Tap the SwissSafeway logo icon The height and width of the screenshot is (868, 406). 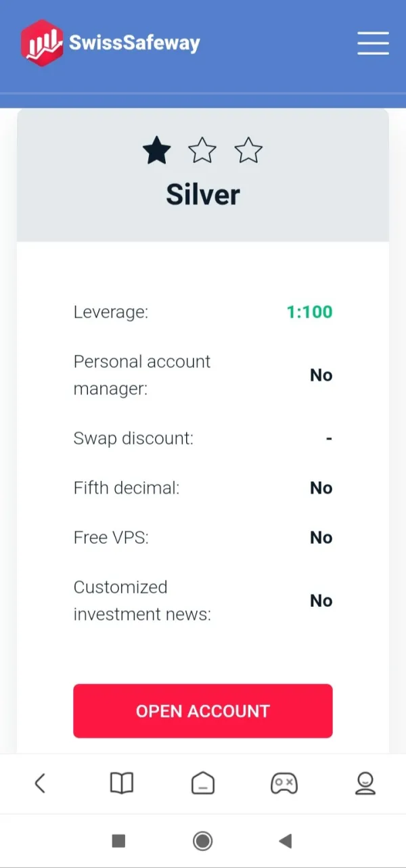tap(42, 43)
